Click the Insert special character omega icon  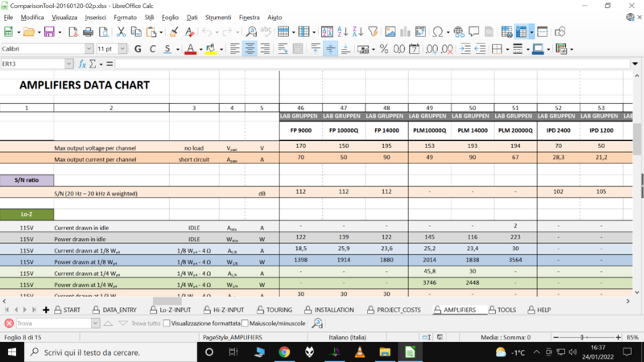point(437,32)
